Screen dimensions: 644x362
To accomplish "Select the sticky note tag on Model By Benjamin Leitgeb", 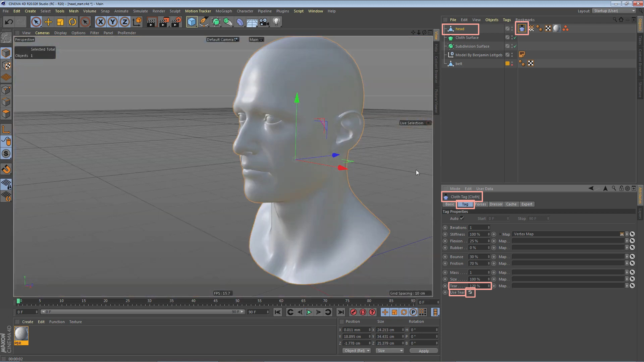I will (x=522, y=55).
